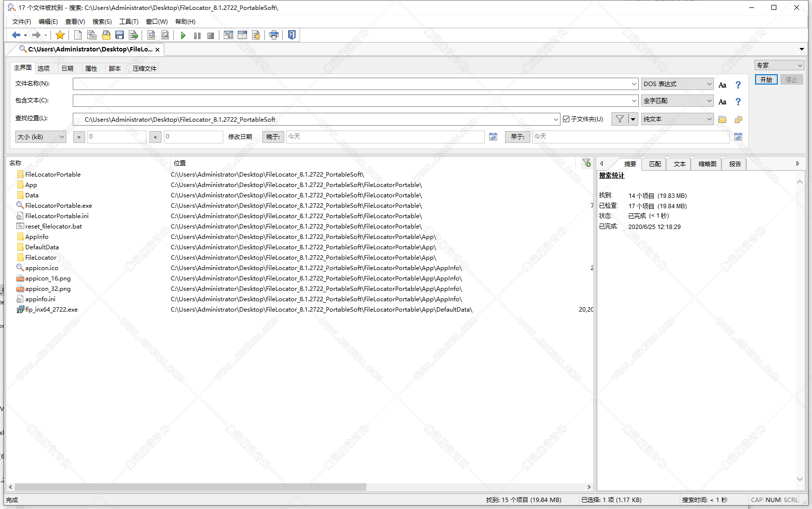Toggle the 晚于 date filter button
Image resolution: width=812 pixels, height=509 pixels.
click(273, 137)
